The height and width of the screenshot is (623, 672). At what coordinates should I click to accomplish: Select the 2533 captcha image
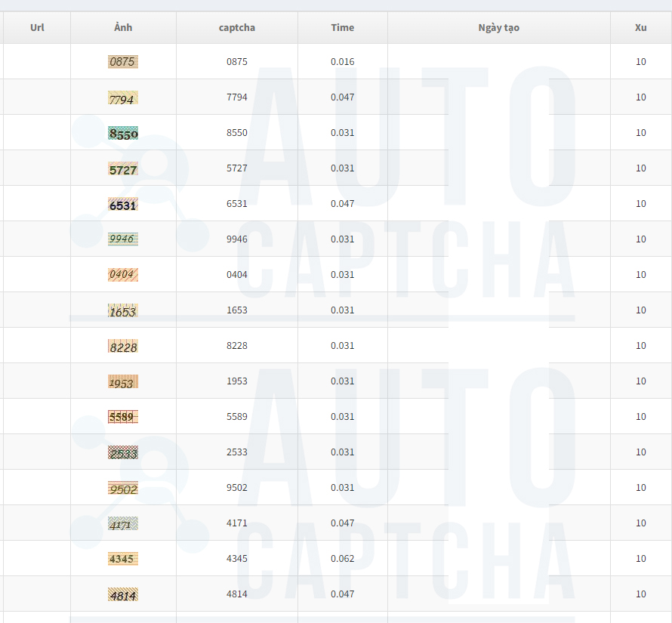(x=123, y=452)
